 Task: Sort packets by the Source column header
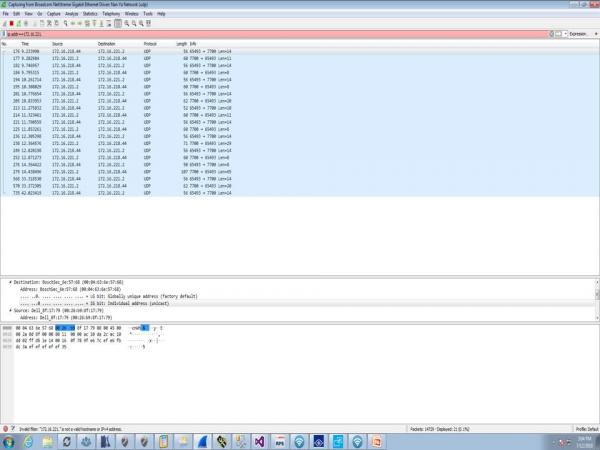click(57, 44)
